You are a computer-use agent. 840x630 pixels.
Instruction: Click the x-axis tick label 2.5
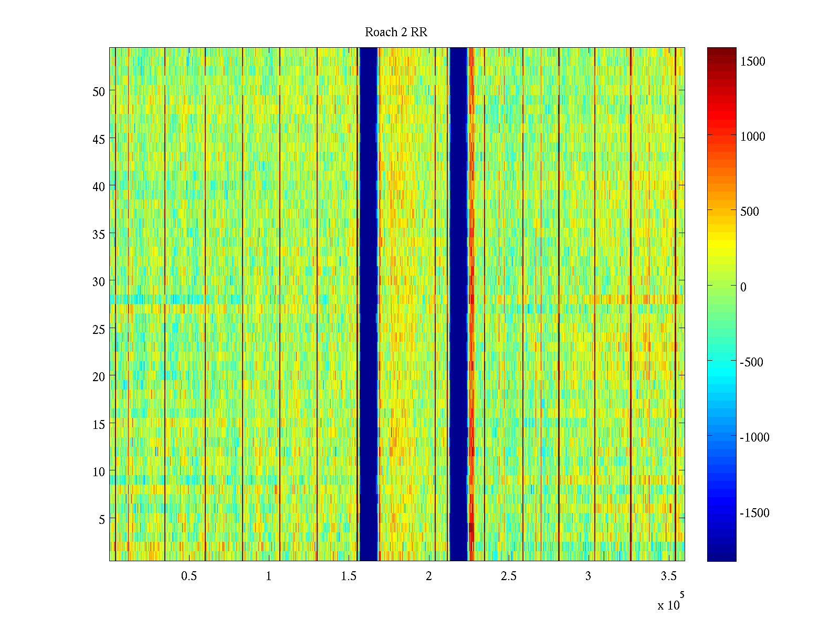(508, 576)
